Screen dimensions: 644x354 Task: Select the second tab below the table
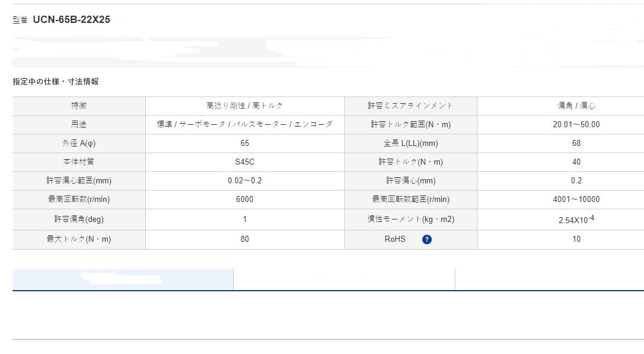pos(344,279)
